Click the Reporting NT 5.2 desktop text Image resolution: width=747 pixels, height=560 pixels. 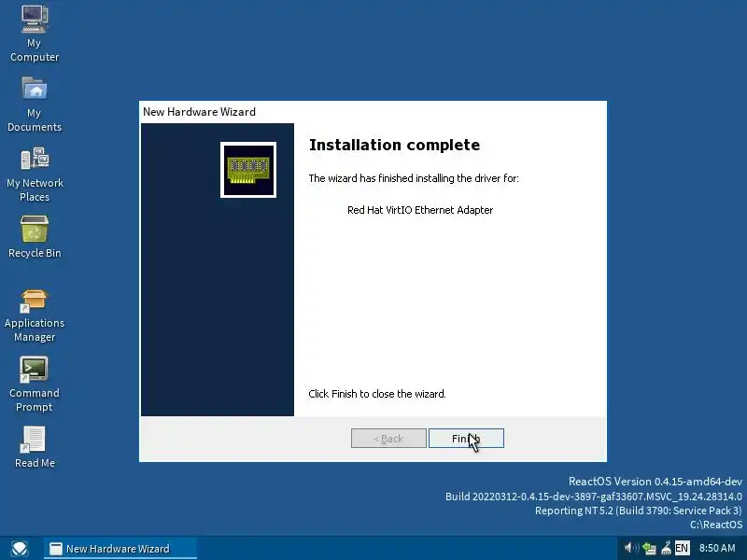[639, 511]
